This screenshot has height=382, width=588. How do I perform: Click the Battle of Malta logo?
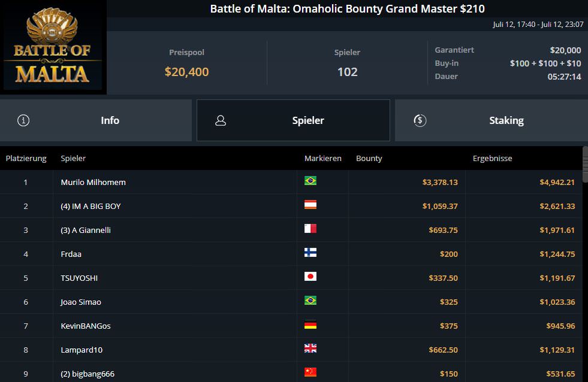pyautogui.click(x=53, y=47)
